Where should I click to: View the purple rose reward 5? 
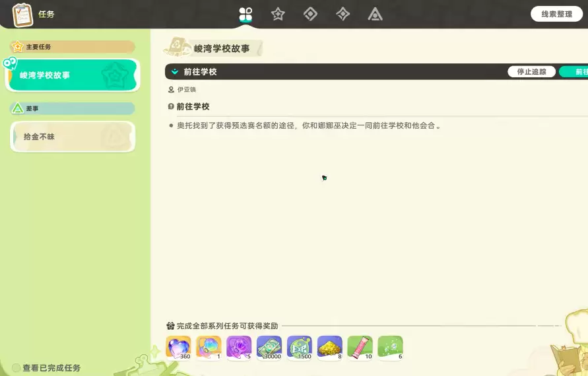pyautogui.click(x=239, y=348)
